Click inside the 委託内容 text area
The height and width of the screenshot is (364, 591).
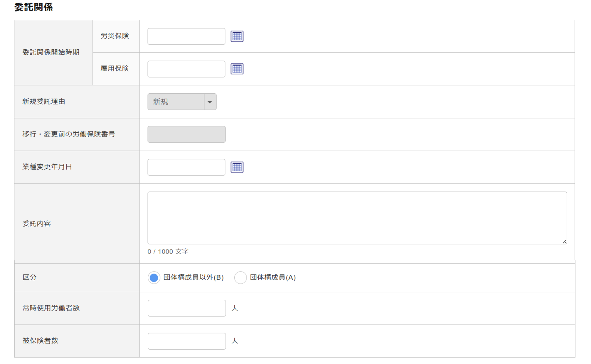pos(357,218)
